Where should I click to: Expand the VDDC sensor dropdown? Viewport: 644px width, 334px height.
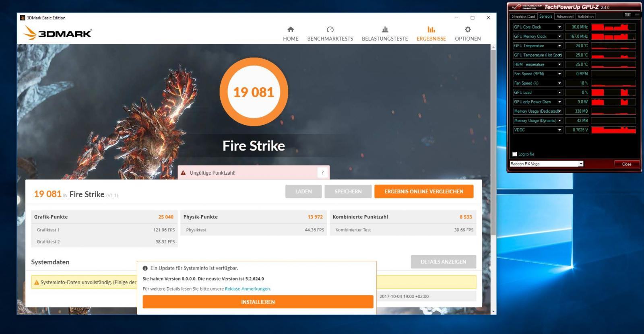pos(559,130)
